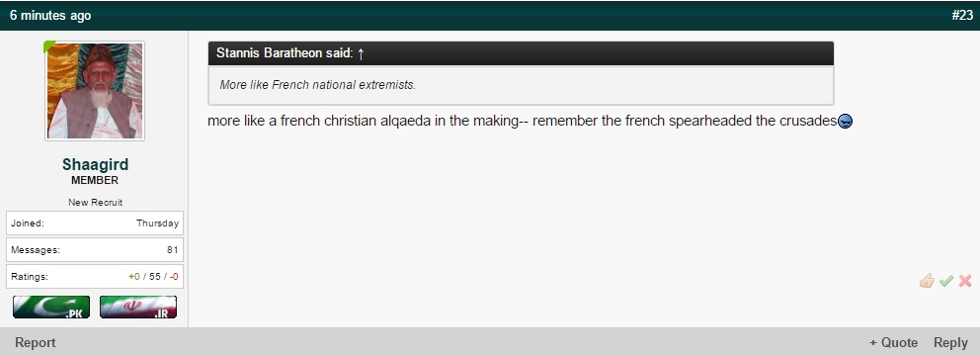Add the post with + Quote

pos(893,343)
